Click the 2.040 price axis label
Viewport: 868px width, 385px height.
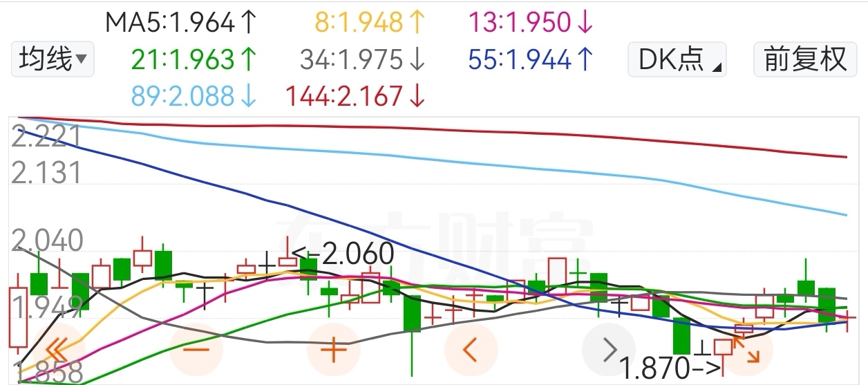tap(46, 241)
